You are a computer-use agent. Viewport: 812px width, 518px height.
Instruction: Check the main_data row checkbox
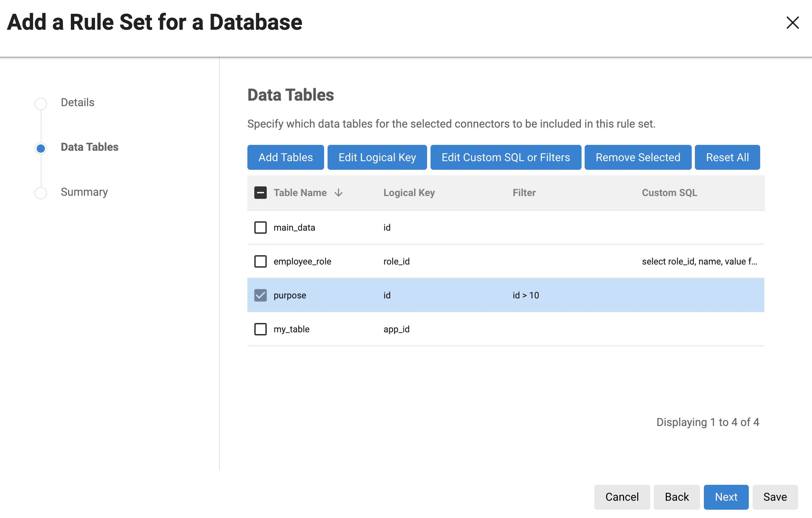[x=260, y=228]
